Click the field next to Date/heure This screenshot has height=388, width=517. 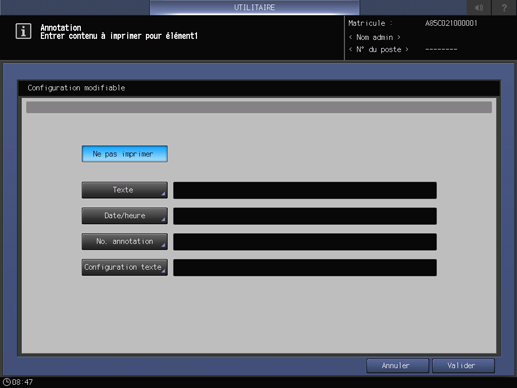click(x=305, y=216)
